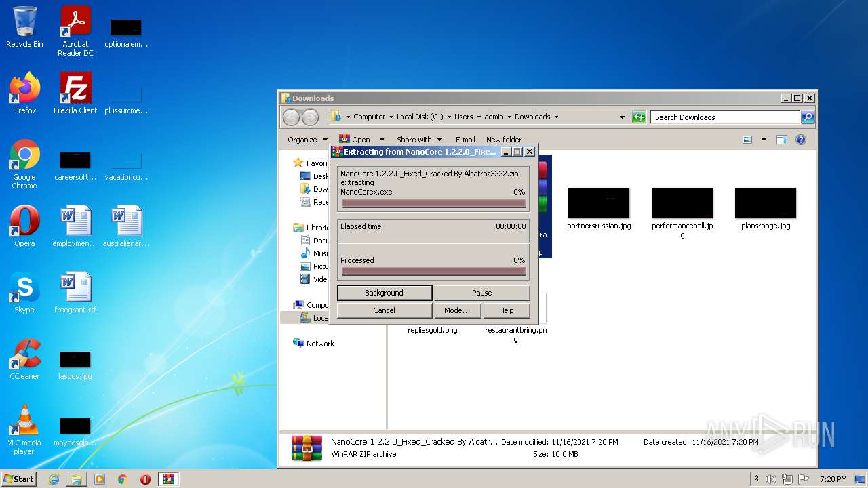Viewport: 868px width, 488px height.
Task: Expand the dropdown after Computer in address bar
Action: pyautogui.click(x=391, y=117)
